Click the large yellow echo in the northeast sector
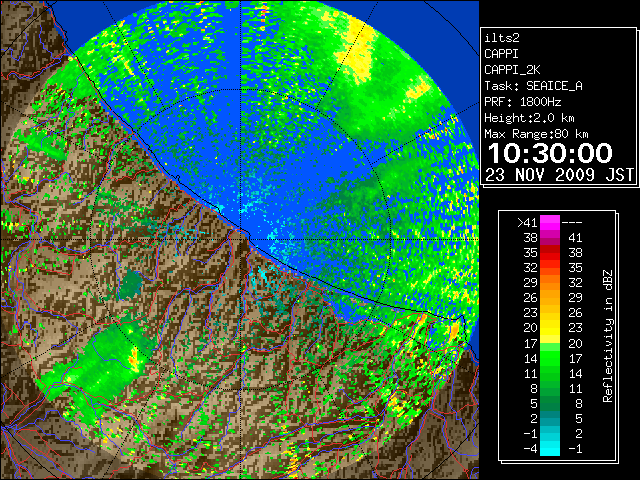This screenshot has width=640, height=480. click(358, 51)
